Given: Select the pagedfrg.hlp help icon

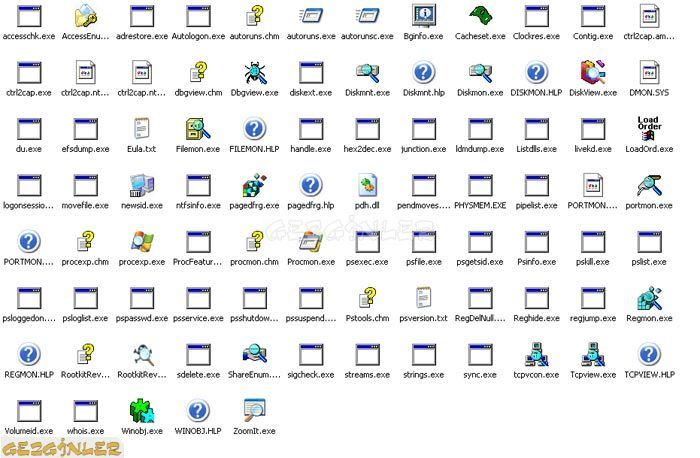Looking at the screenshot, I should click(x=311, y=185).
